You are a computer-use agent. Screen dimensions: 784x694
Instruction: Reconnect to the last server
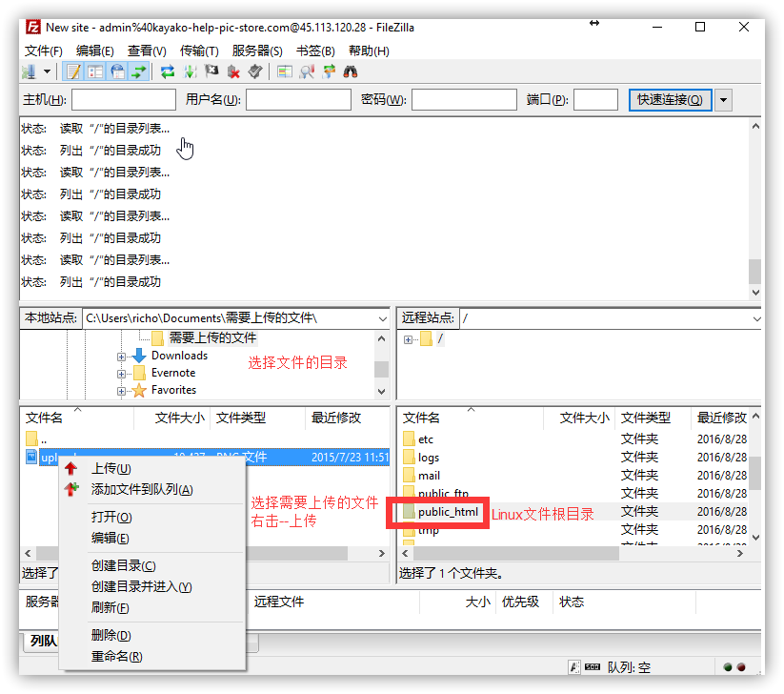tap(255, 72)
